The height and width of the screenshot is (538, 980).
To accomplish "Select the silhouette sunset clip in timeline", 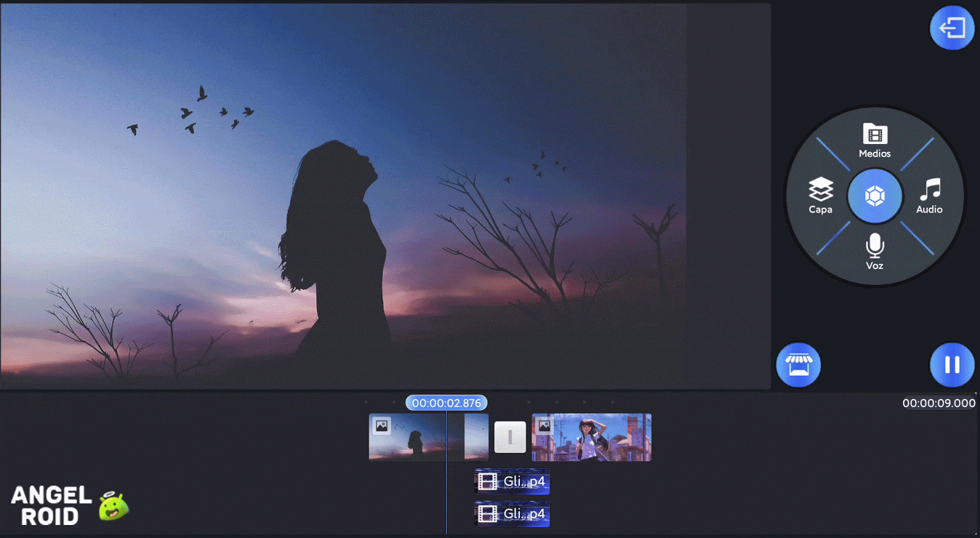I will 428,437.
